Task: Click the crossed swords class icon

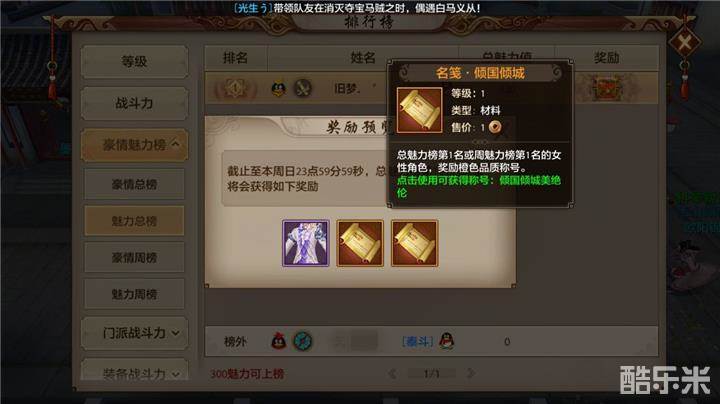Action: pyautogui.click(x=303, y=88)
